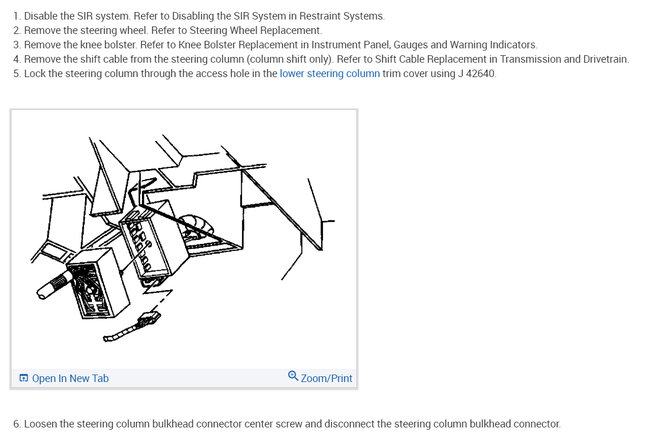Click 'Refer to Steering Wheel Replacement' text
The width and height of the screenshot is (650, 443).
point(236,31)
